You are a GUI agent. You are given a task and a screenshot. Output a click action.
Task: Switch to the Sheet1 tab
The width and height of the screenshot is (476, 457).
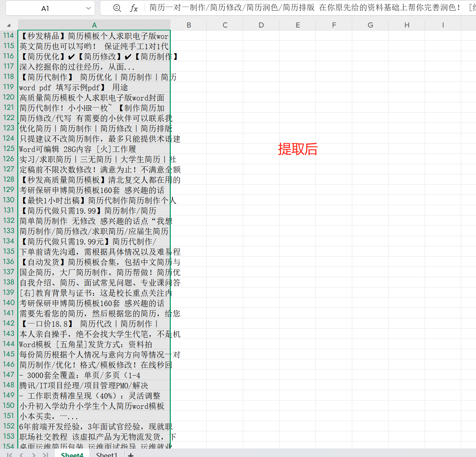pos(107,454)
